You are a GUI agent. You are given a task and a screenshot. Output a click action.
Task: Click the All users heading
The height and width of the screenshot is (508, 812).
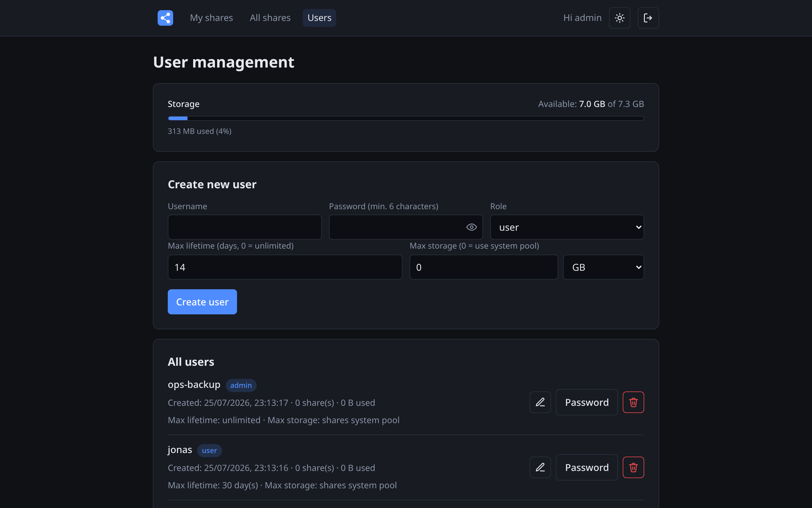191,362
